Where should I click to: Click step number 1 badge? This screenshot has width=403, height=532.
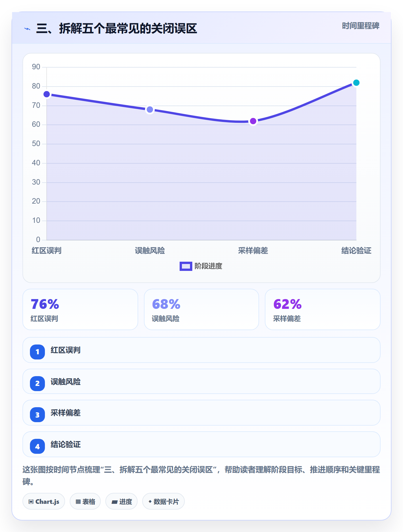click(x=37, y=352)
